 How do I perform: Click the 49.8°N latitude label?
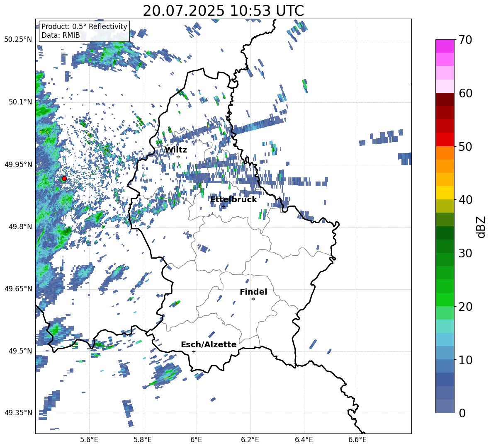point(21,227)
